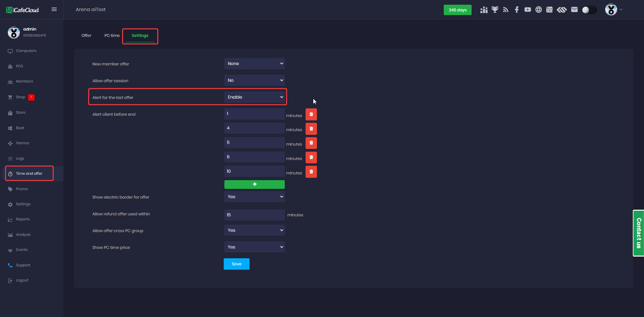Image resolution: width=644 pixels, height=317 pixels.
Task: Click the alert field containing 1 minute
Action: 254,114
